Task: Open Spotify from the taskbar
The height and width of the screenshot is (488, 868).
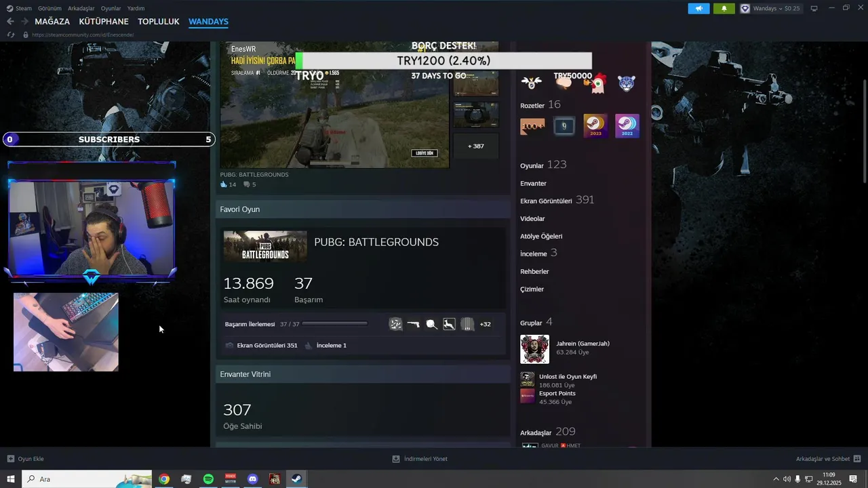Action: click(x=208, y=479)
